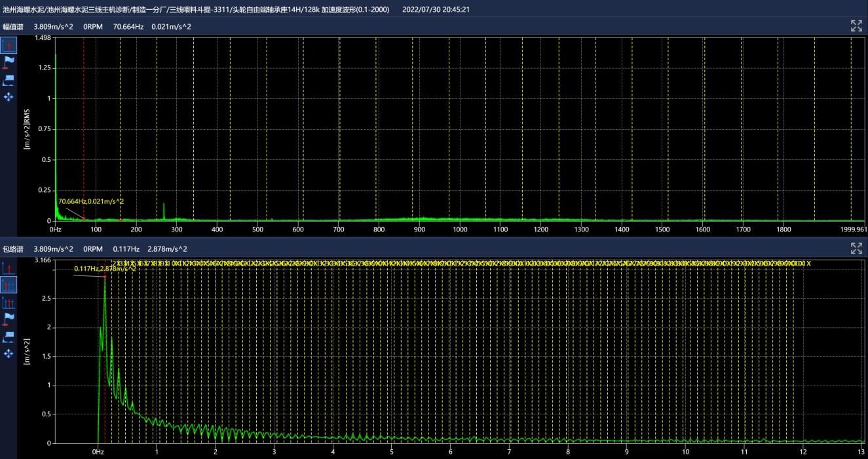The image size is (868, 459).
Task: Select single cursor tool in envelope spectrum
Action: (9, 268)
